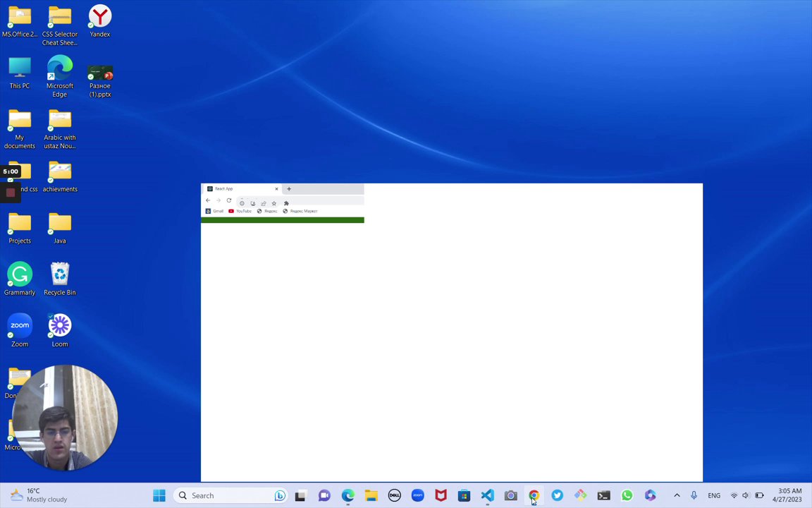Open the Яндекс Маркет bookmark
Viewport: 812px width, 508px height.
click(x=300, y=211)
